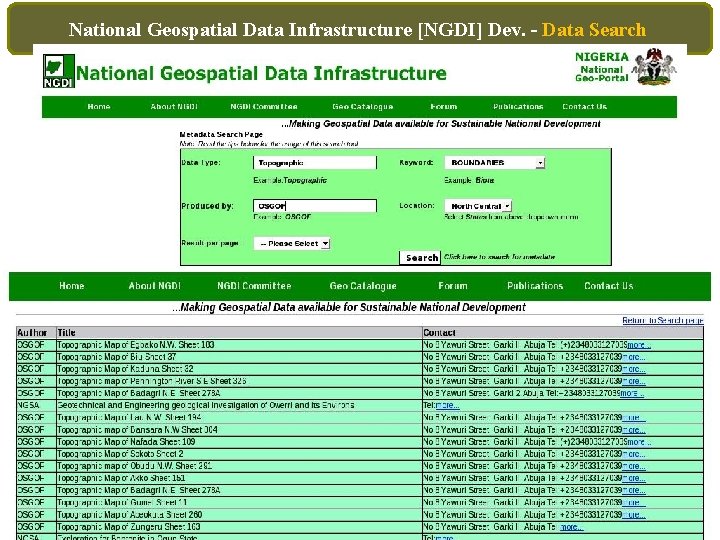Select the Geotechnical and Engineering investigation title
This screenshot has width=720, height=540.
(x=206, y=405)
